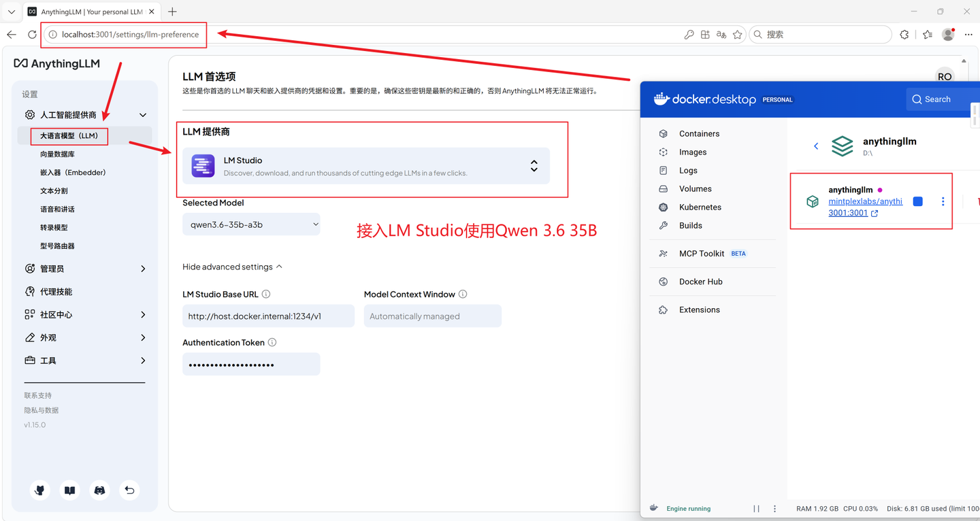Open Docker status bar three-dot menu
Viewport: 980px width, 521px height.
point(774,509)
